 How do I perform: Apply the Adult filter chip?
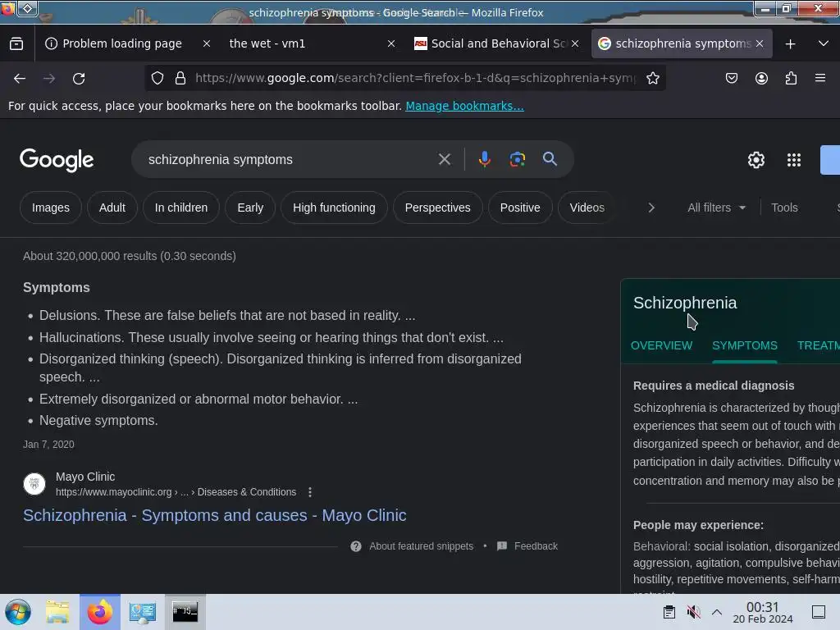coord(112,208)
